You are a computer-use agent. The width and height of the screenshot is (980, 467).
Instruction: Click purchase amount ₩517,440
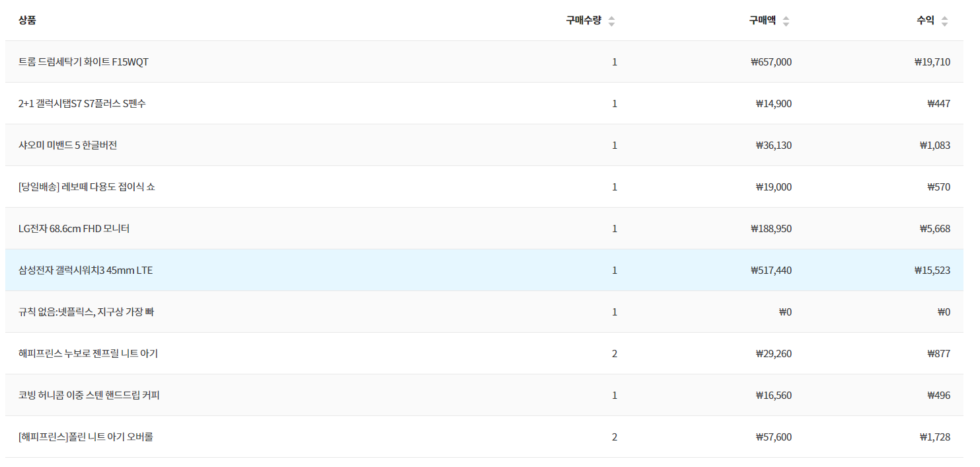(x=771, y=271)
